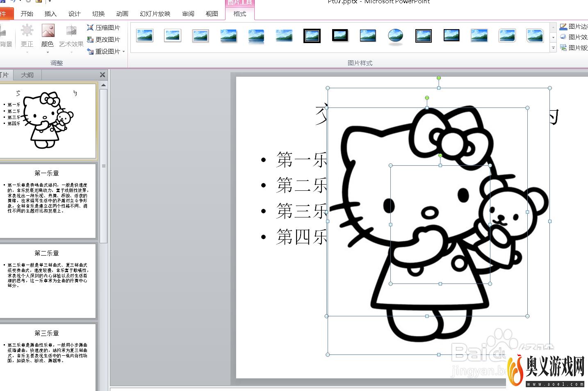Expand the 更正 dropdown arrow

[27, 52]
